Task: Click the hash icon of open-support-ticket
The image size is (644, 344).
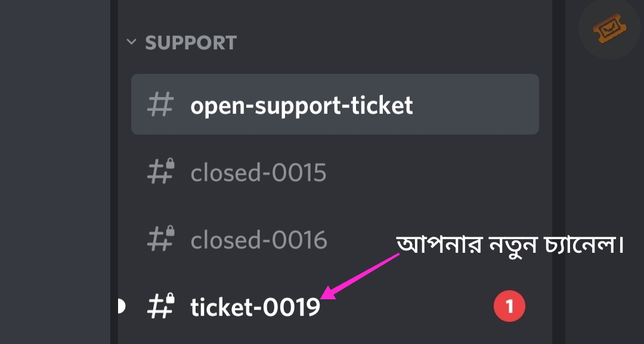Action: click(160, 105)
